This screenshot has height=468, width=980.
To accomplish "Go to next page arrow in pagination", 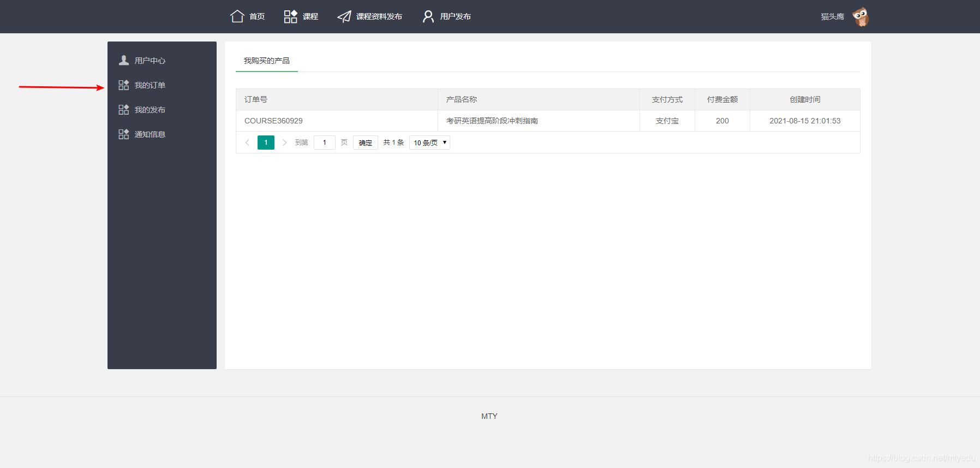I will (284, 143).
